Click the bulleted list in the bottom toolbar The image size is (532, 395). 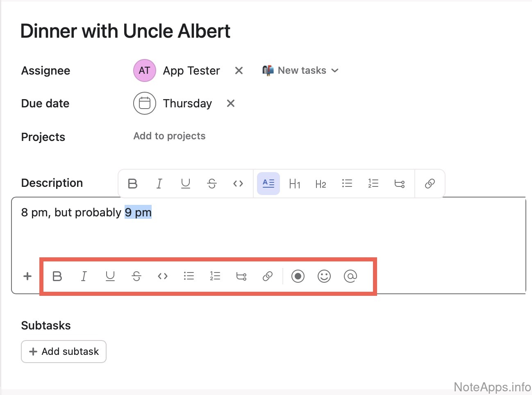(189, 276)
